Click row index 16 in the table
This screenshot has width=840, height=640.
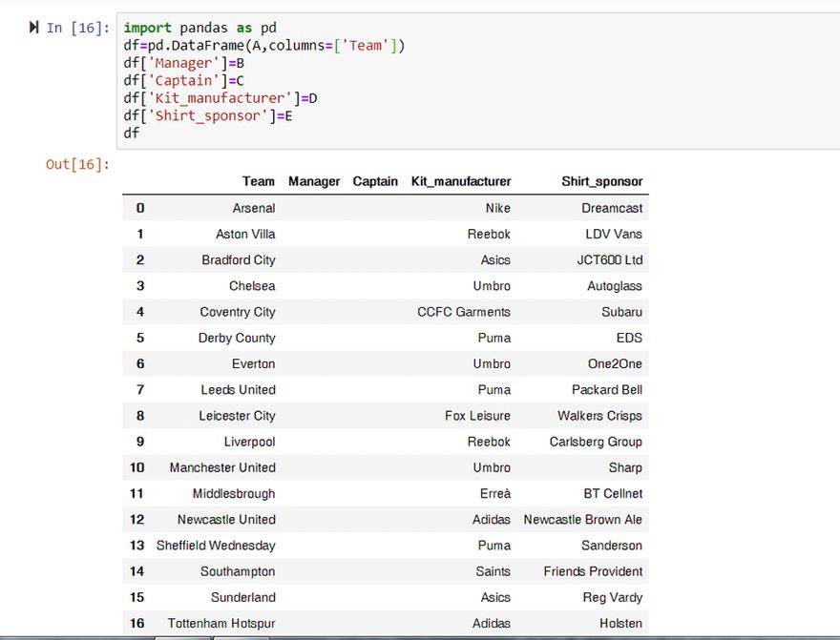137,623
